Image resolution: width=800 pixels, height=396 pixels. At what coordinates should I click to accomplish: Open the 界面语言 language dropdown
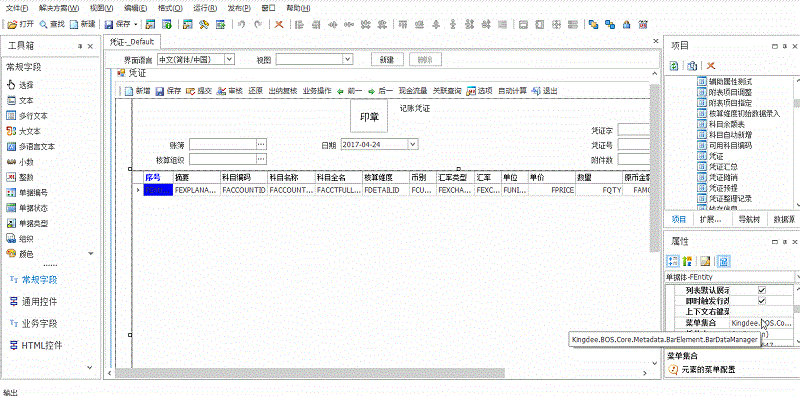tap(230, 60)
